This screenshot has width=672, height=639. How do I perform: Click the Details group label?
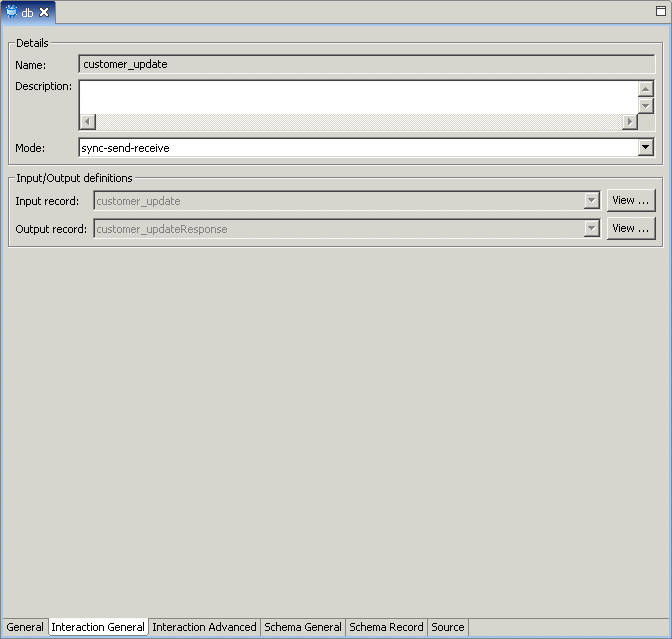32,43
